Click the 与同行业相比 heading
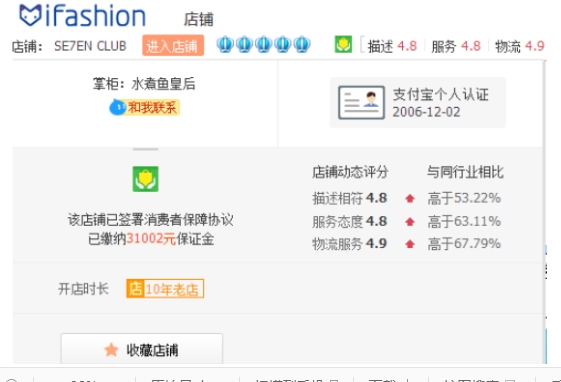 465,172
